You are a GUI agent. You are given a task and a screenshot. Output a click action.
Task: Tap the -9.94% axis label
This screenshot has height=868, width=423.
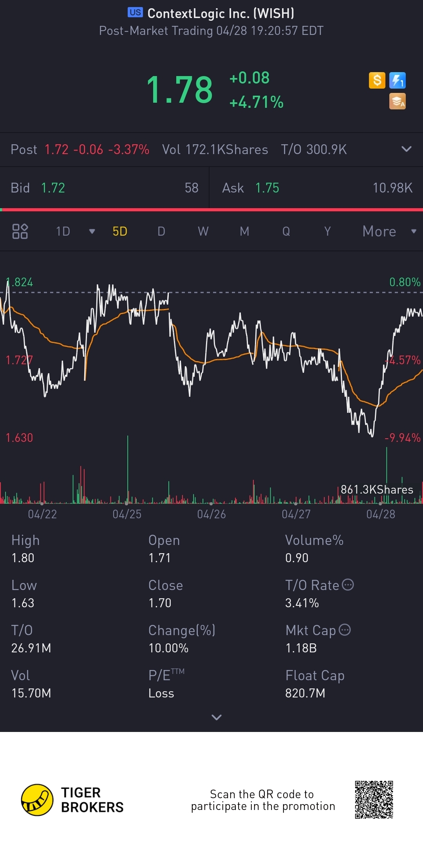click(x=403, y=438)
